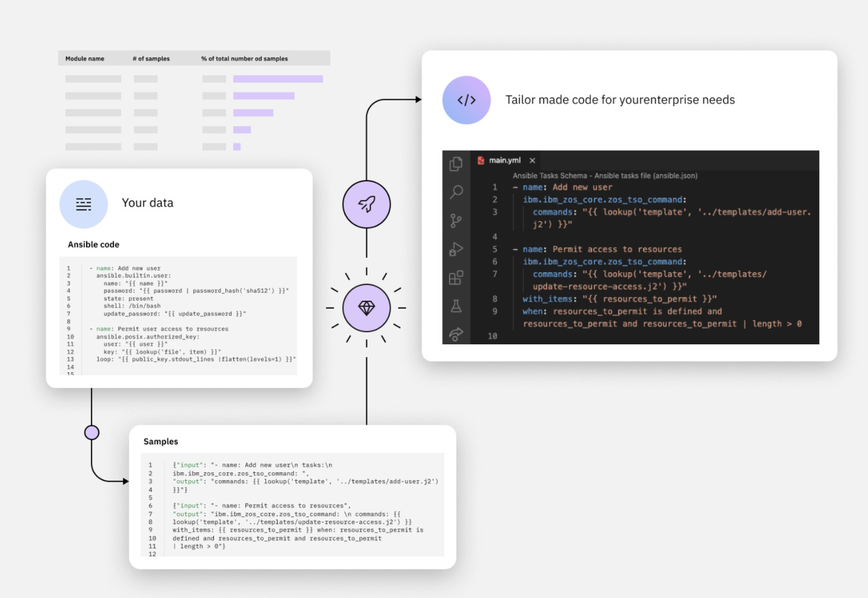Screen dimensions: 868x598
Task: Click 'name: Permit user access to resources'
Action: point(162,329)
